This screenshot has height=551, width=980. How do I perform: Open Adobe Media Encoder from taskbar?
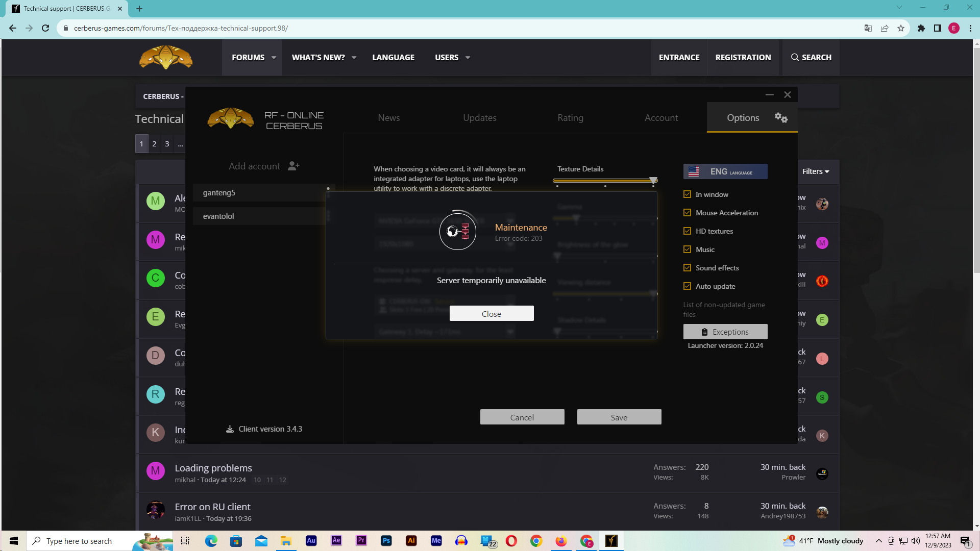click(436, 541)
